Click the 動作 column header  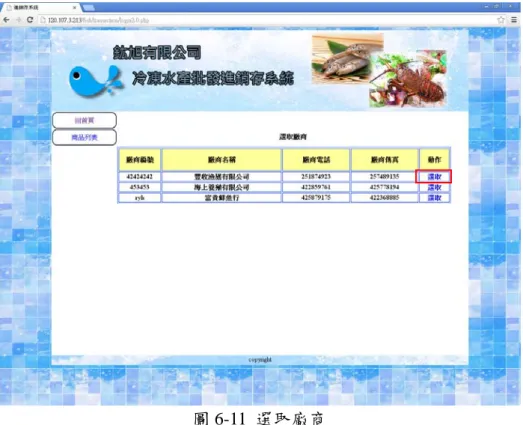click(x=434, y=160)
